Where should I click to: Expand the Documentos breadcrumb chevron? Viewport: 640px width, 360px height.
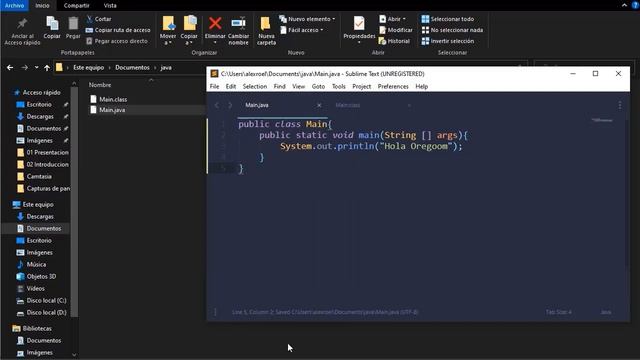pos(155,67)
